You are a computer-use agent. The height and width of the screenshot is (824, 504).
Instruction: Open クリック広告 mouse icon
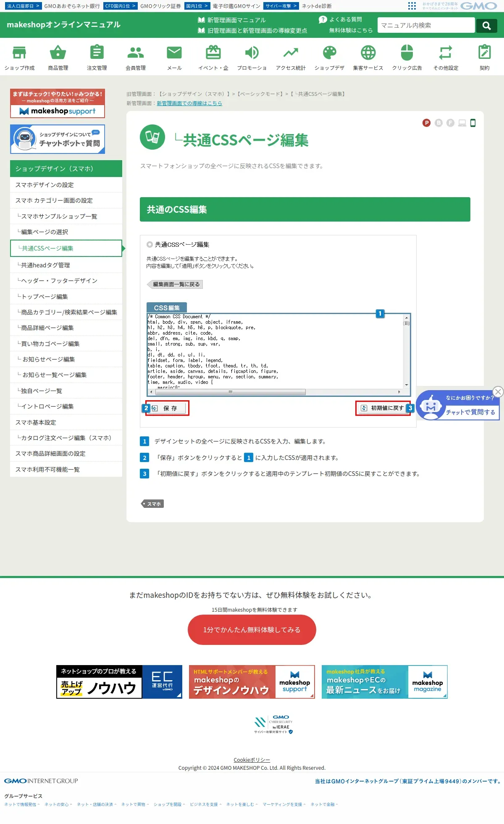(407, 57)
